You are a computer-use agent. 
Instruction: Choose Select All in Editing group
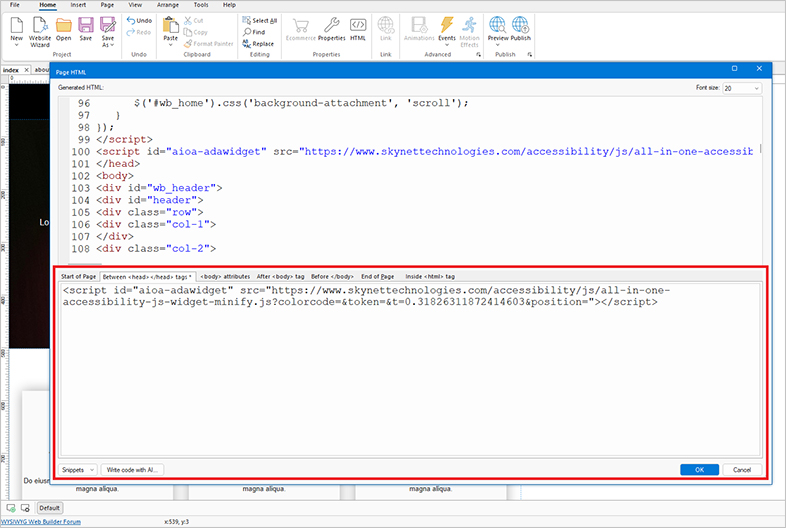click(x=260, y=21)
